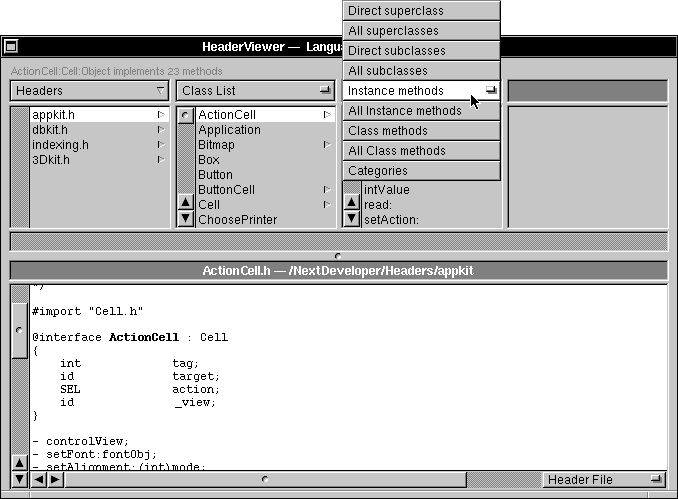Pick Class methods from popup
This screenshot has width=678, height=499.
click(421, 131)
